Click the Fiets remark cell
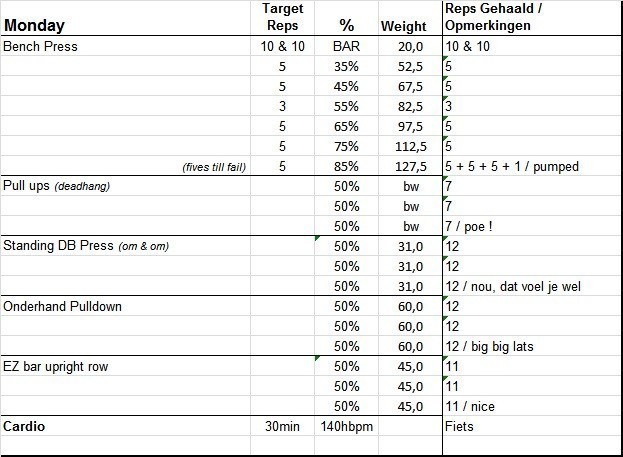This screenshot has width=623, height=457. point(460,426)
